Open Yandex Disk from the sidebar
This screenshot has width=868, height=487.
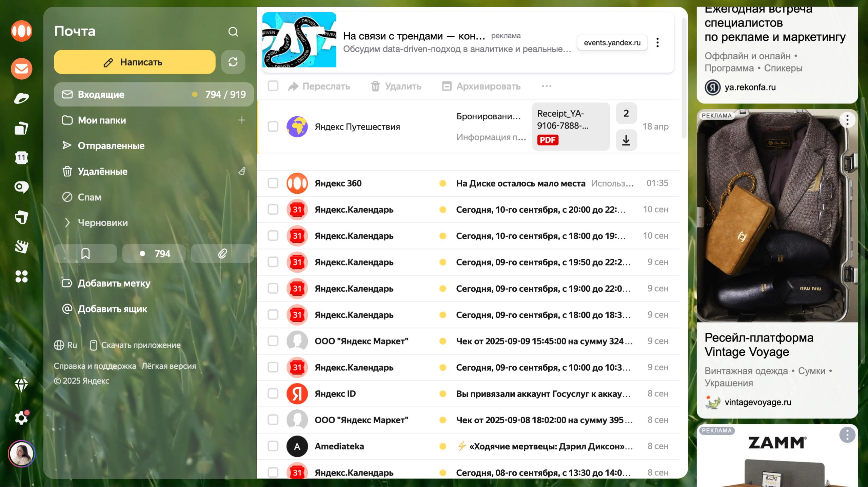(x=21, y=98)
